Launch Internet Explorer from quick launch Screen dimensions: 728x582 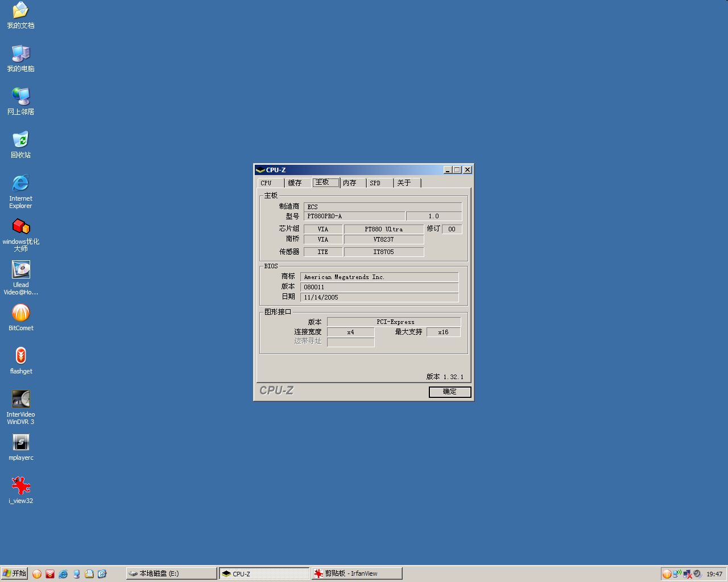[63, 574]
